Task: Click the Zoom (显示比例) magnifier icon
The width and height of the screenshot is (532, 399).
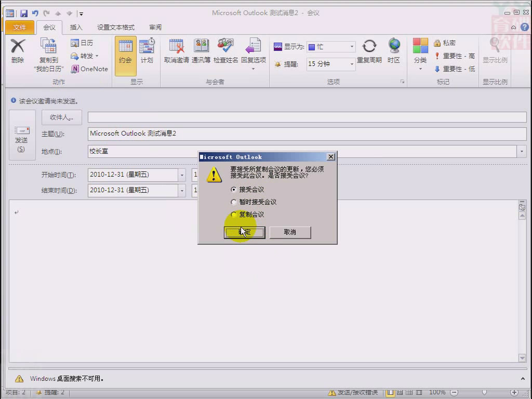Action: click(x=495, y=51)
